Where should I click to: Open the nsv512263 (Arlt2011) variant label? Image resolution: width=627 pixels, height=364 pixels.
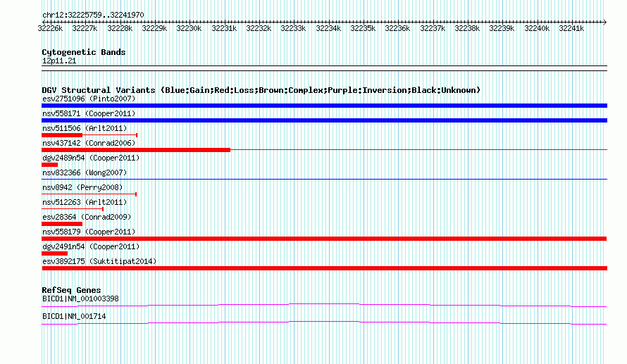click(85, 202)
